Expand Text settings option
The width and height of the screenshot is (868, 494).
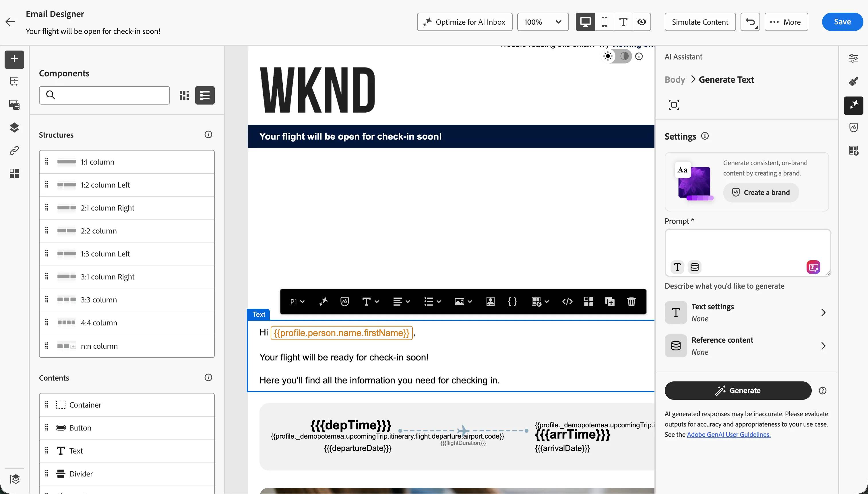[x=747, y=312]
